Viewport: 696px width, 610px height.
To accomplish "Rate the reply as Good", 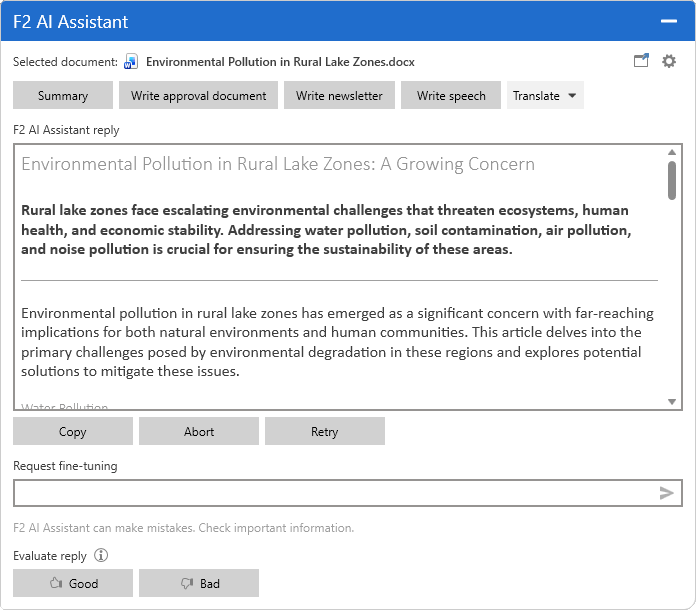I will point(73,583).
